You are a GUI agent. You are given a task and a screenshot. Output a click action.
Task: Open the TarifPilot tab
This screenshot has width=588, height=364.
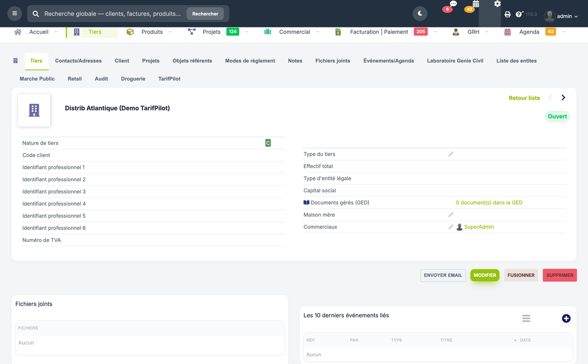tap(170, 78)
